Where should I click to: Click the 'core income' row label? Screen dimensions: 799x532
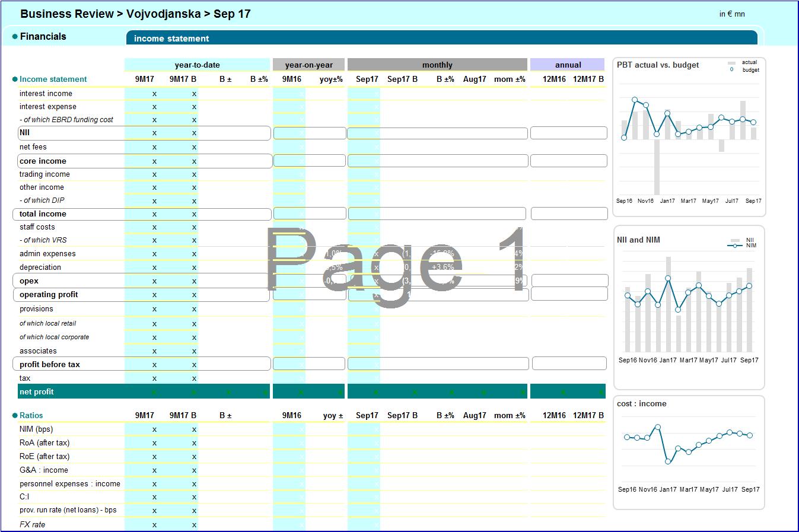43,161
